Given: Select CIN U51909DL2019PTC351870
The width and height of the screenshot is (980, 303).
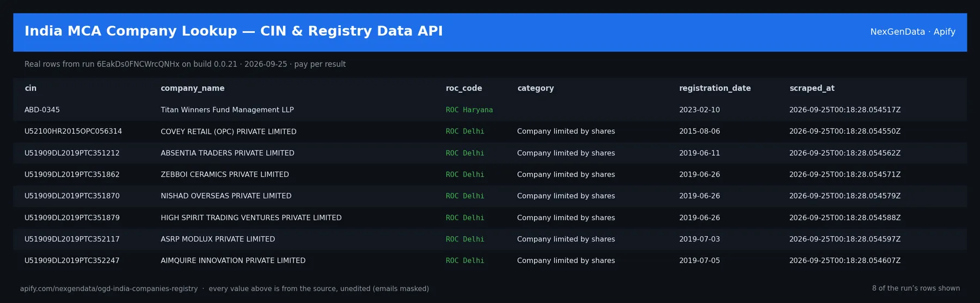Looking at the screenshot, I should click(72, 196).
